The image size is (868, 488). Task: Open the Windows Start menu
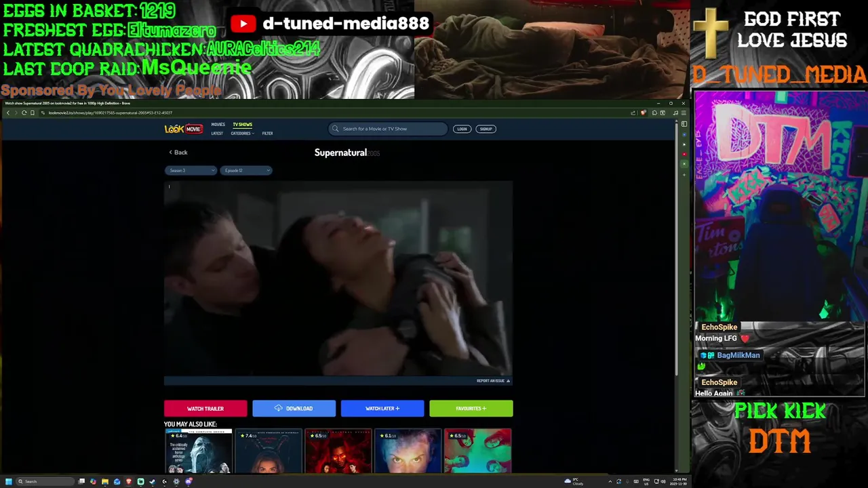pyautogui.click(x=8, y=481)
